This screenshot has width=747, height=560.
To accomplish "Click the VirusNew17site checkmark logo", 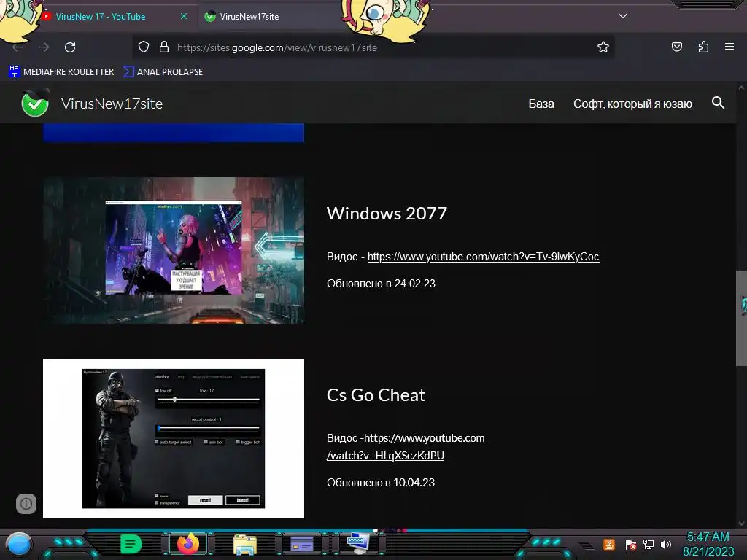I will pyautogui.click(x=35, y=103).
